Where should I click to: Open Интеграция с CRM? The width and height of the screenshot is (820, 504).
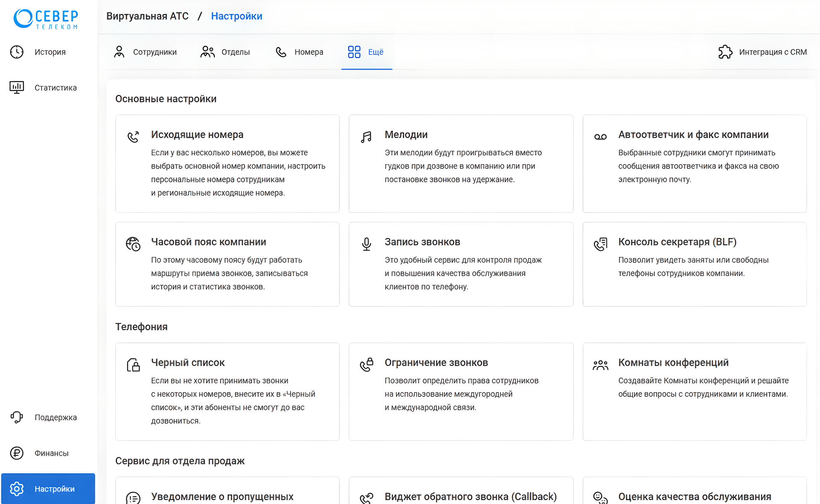[x=773, y=52]
